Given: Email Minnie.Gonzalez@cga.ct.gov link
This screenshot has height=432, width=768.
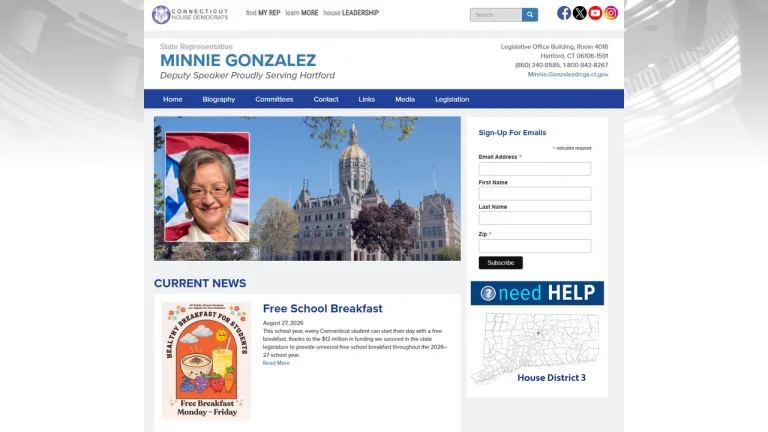Looking at the screenshot, I should coord(568,74).
